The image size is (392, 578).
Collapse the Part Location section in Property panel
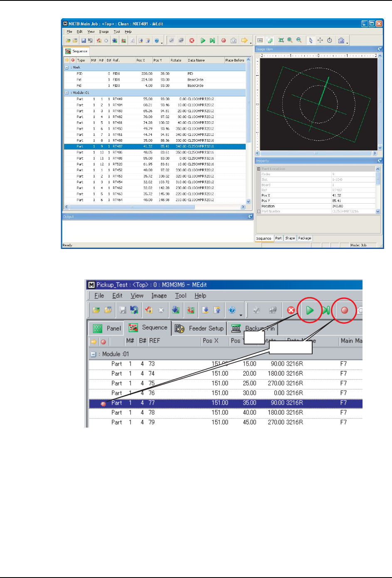[x=259, y=169]
